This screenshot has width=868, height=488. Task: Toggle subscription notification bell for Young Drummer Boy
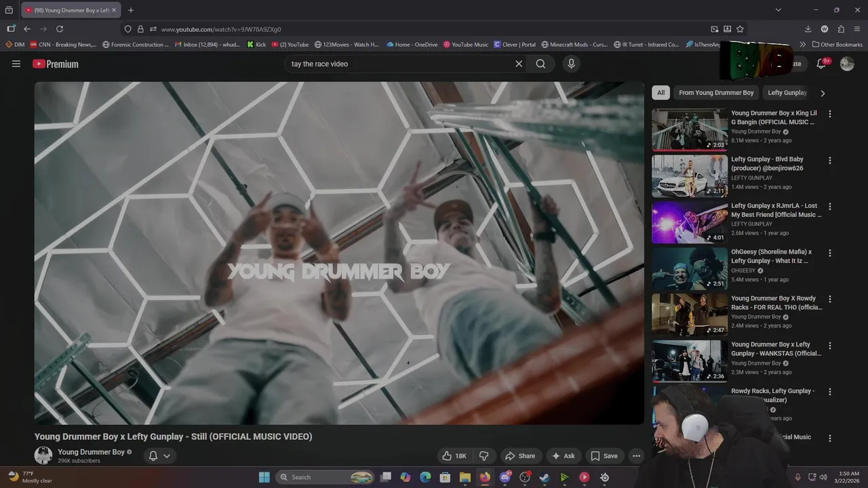153,455
